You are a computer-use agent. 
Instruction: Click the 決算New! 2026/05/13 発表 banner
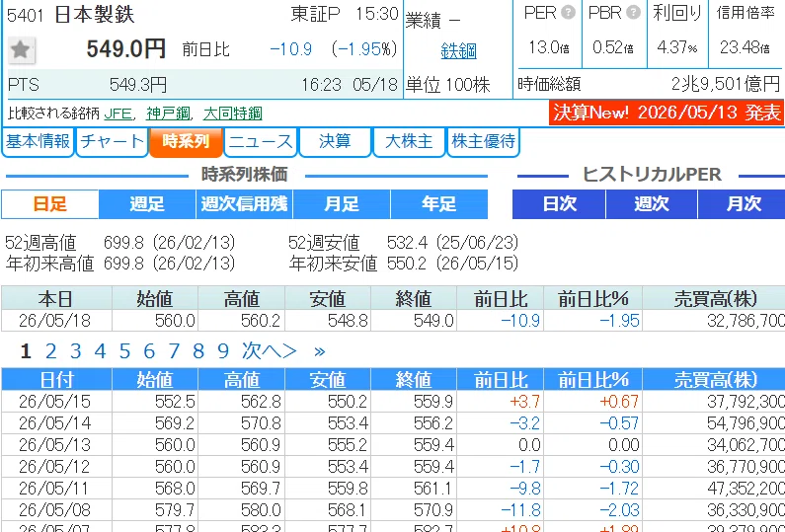[x=667, y=113]
